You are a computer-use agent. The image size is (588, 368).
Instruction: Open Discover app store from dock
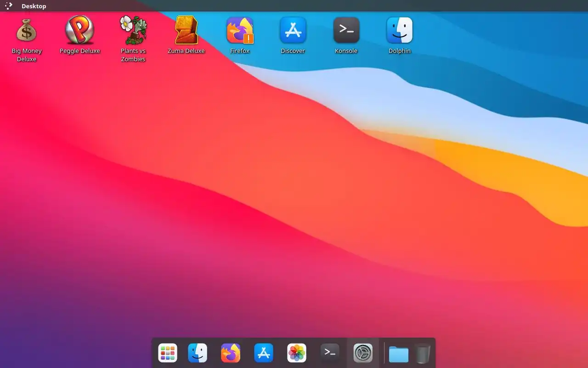click(x=264, y=353)
